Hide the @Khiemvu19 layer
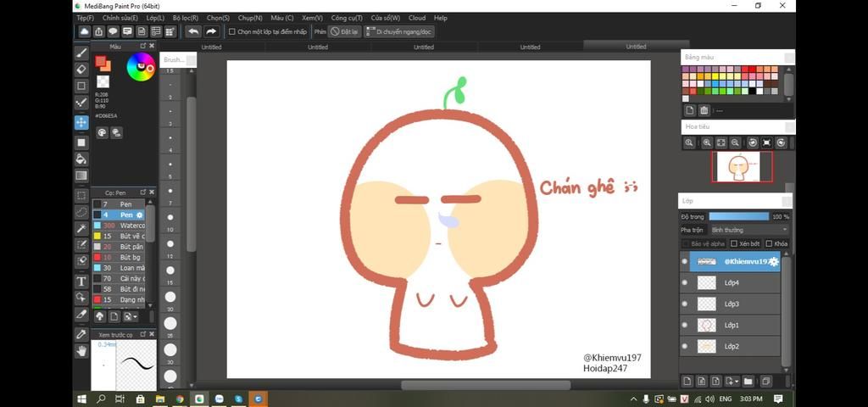 685,261
